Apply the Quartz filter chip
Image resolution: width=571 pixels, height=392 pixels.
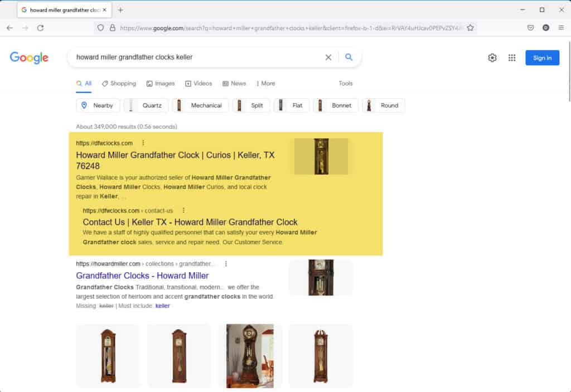pyautogui.click(x=146, y=105)
